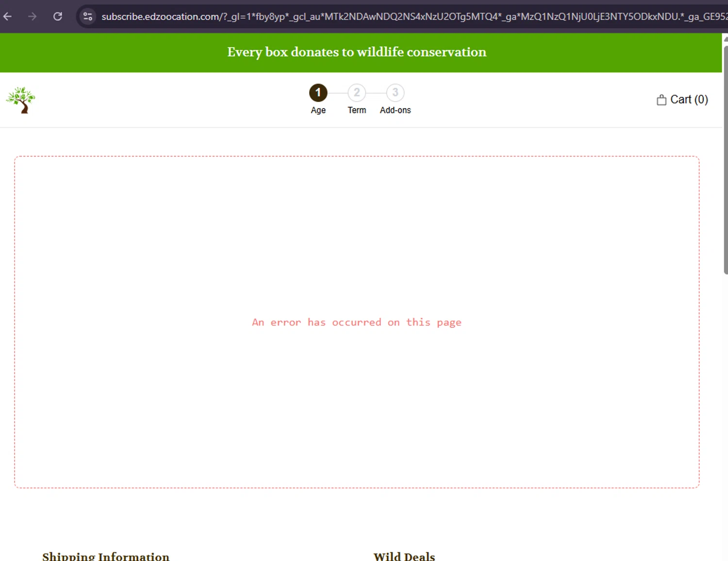
Task: Click the error message text on page
Action: point(357,322)
